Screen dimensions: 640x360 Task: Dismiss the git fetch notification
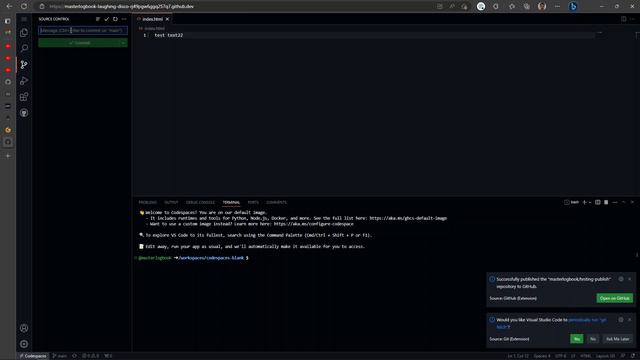point(629,320)
